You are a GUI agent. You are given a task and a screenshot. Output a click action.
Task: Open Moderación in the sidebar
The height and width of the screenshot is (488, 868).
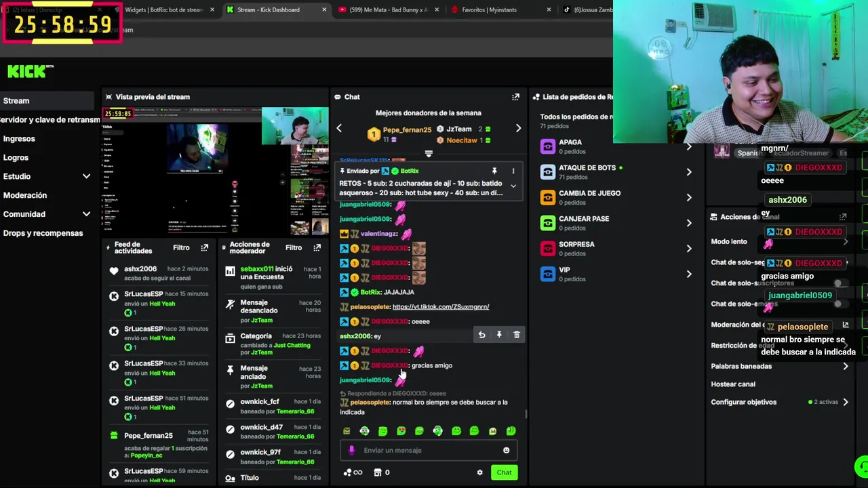coord(25,195)
